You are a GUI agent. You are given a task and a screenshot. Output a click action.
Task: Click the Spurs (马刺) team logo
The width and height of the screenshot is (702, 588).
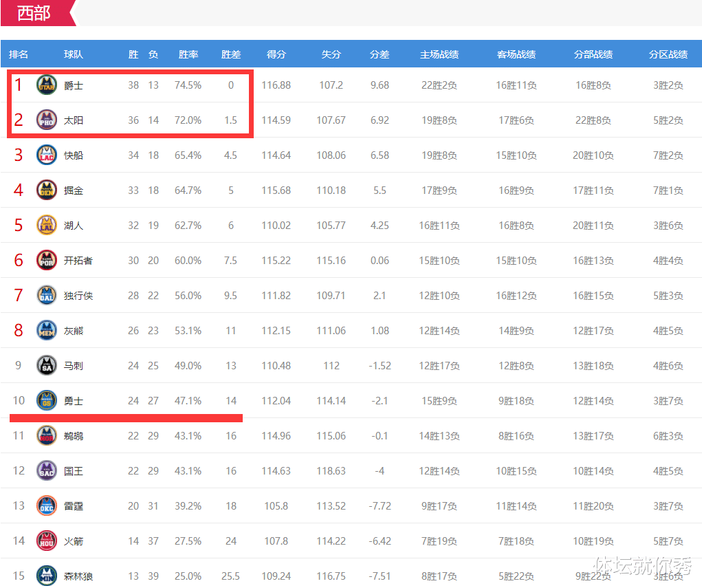46,365
